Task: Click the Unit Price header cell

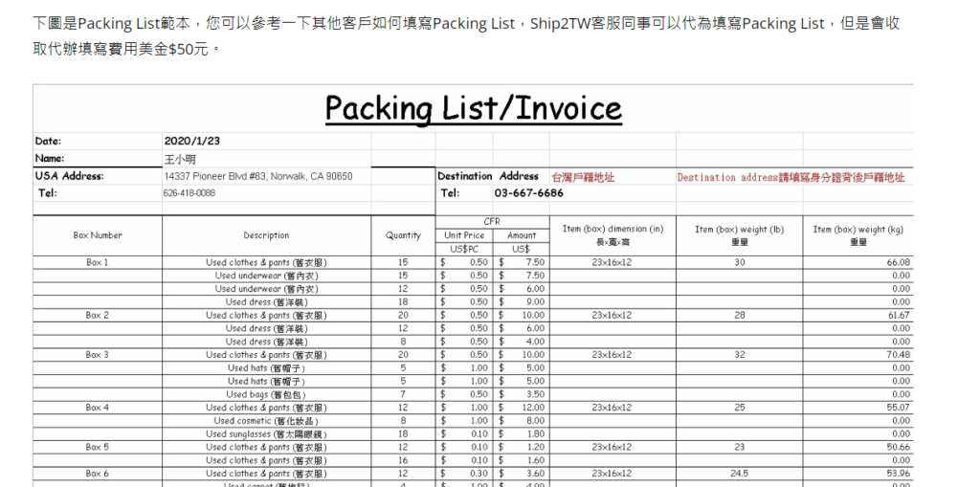Action: click(464, 235)
